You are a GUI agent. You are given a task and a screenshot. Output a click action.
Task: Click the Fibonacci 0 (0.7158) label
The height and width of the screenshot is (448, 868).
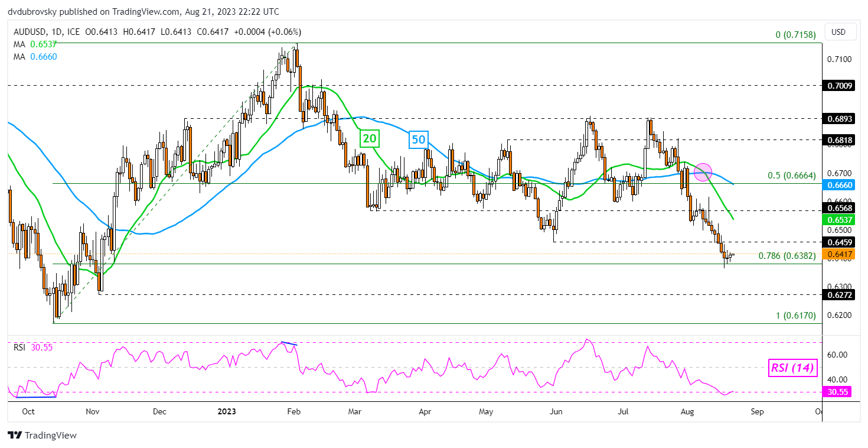[x=795, y=35]
